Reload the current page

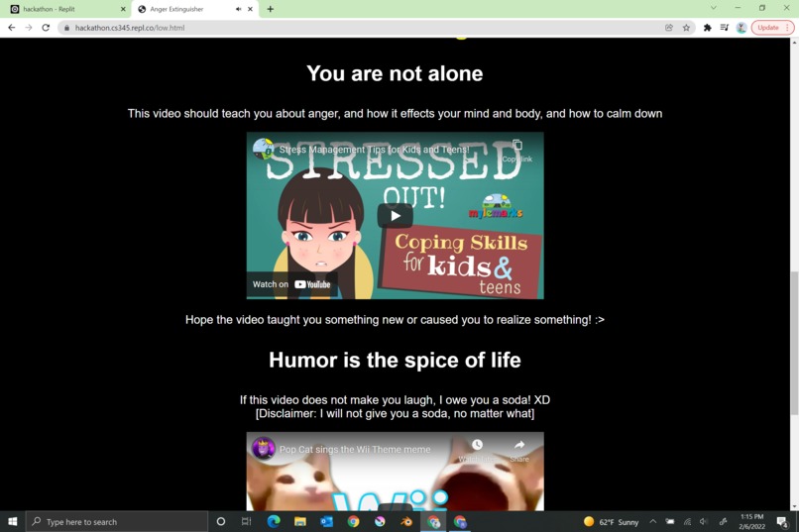pos(46,28)
